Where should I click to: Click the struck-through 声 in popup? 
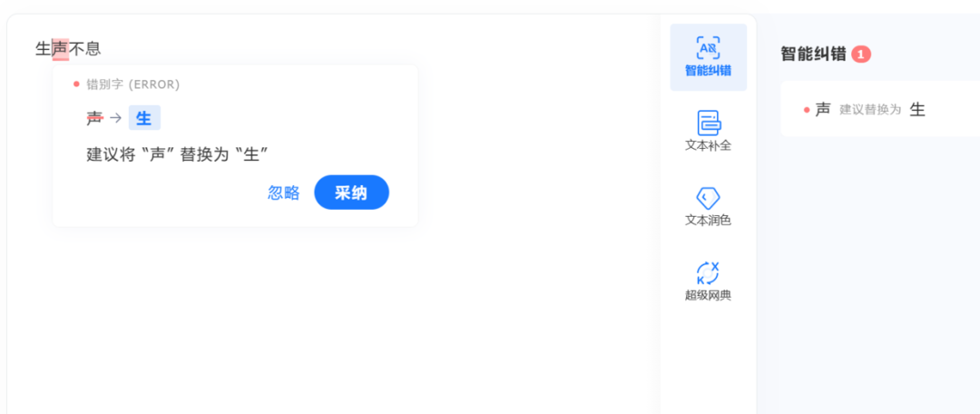click(94, 118)
